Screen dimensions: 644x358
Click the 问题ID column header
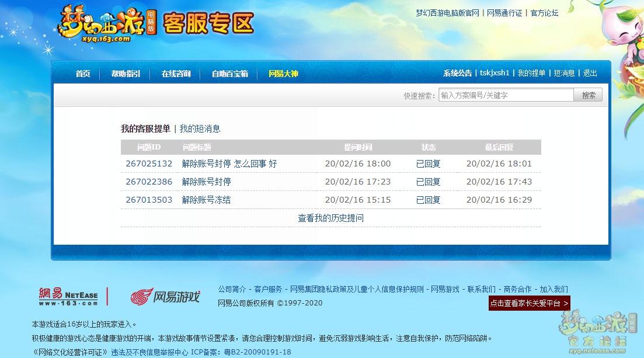tap(149, 147)
